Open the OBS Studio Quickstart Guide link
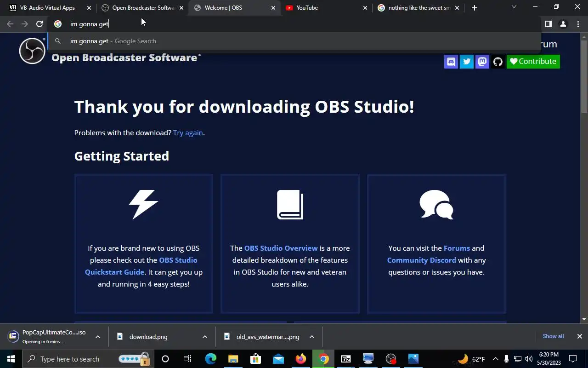The width and height of the screenshot is (588, 368). pyautogui.click(x=141, y=266)
